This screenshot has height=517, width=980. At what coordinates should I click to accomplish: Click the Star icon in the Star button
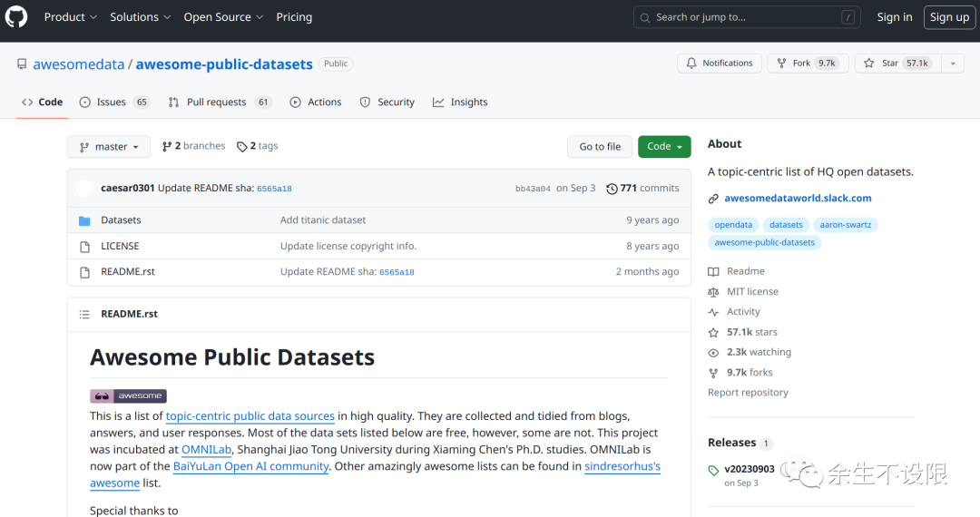tap(868, 63)
